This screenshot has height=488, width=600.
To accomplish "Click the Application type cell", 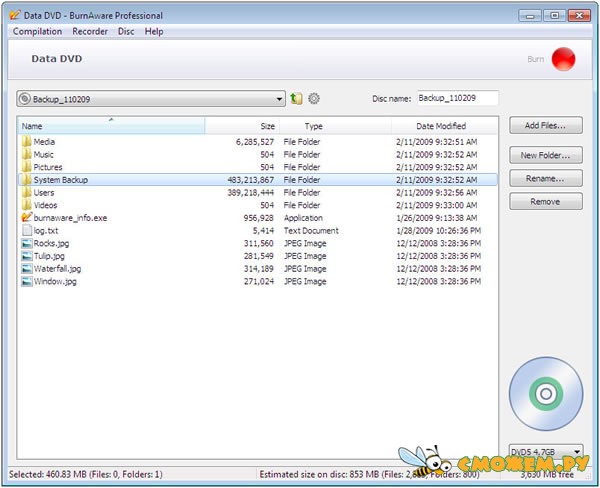I will (303, 218).
